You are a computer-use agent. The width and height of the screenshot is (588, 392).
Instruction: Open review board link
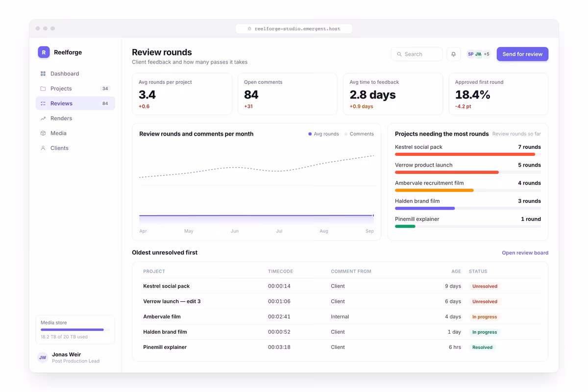[x=525, y=253]
